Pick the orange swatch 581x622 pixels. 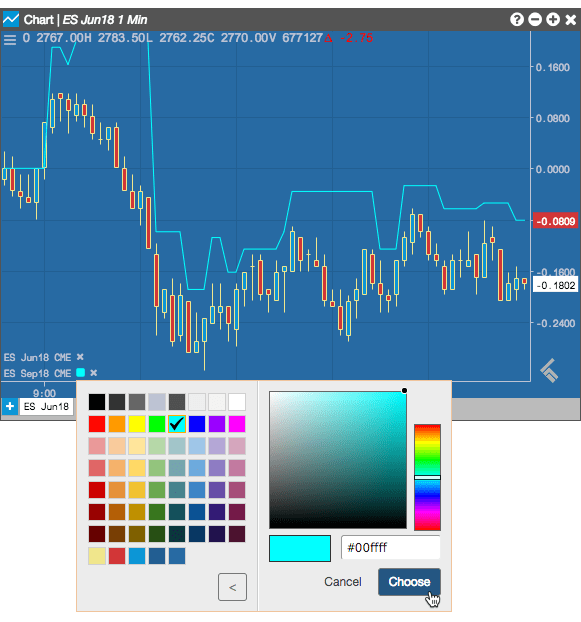(x=117, y=424)
